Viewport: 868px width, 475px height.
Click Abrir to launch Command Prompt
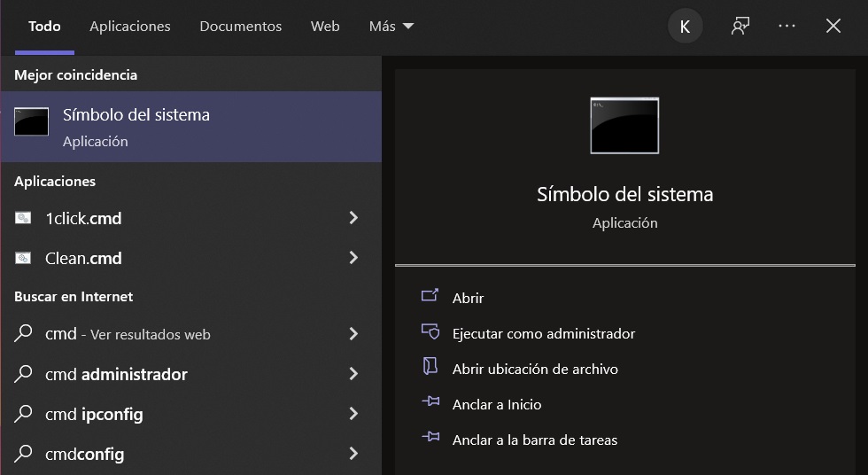tap(468, 299)
